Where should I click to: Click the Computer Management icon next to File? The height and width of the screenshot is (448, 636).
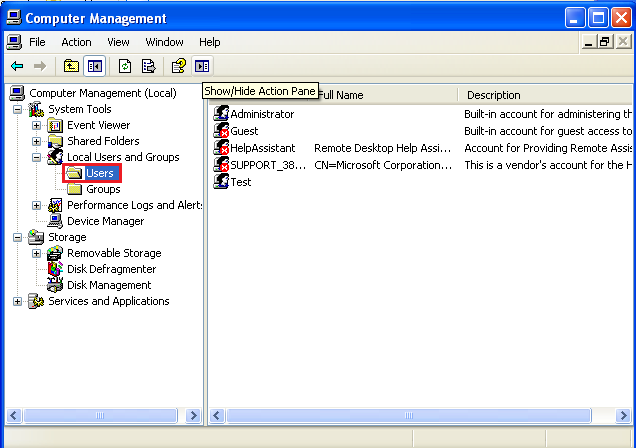pos(14,42)
